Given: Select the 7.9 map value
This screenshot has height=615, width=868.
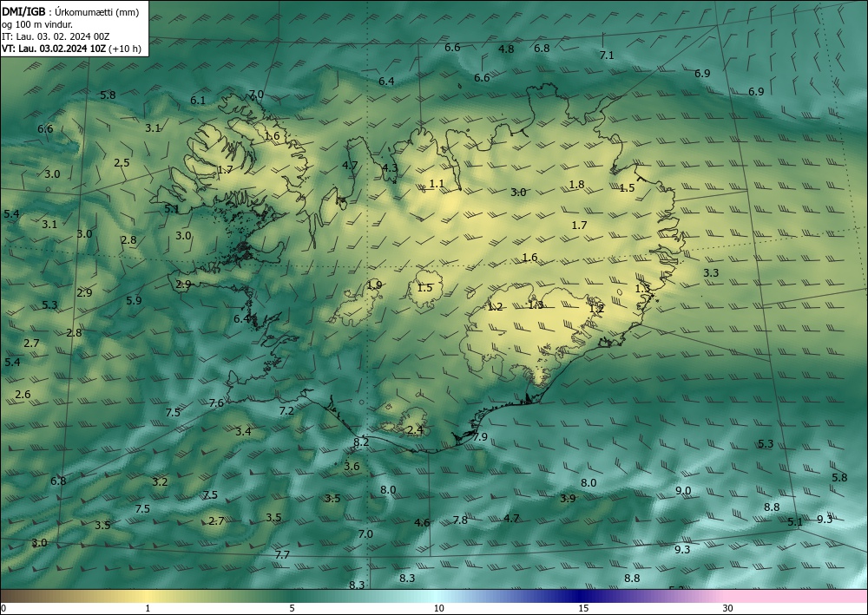Looking at the screenshot, I should pyautogui.click(x=480, y=436).
